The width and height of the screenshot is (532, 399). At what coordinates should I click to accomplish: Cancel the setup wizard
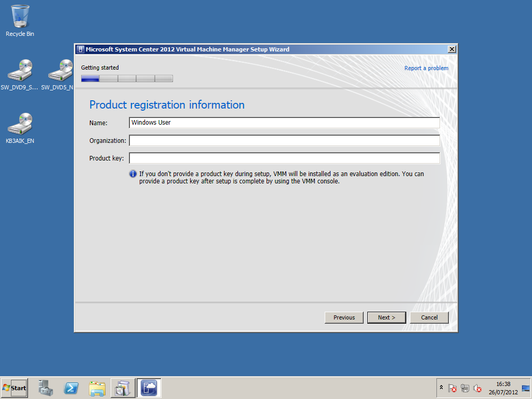429,317
